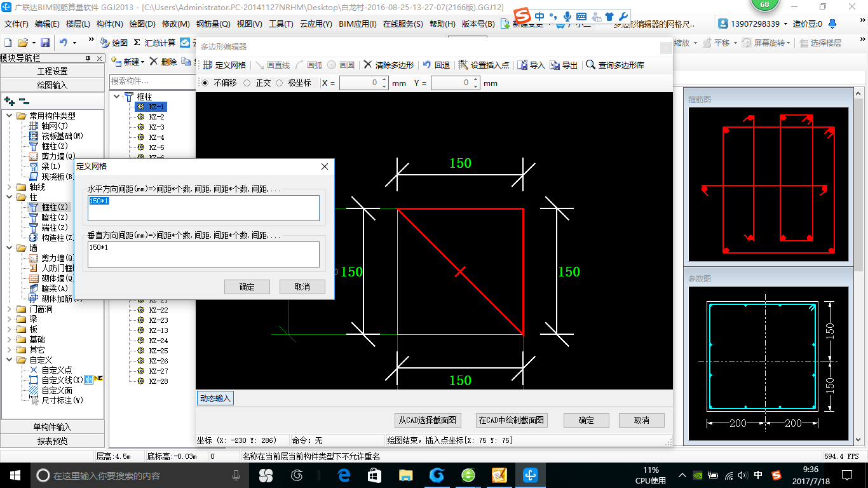
Task: Click 选择楼层 select floor icon
Action: point(804,43)
